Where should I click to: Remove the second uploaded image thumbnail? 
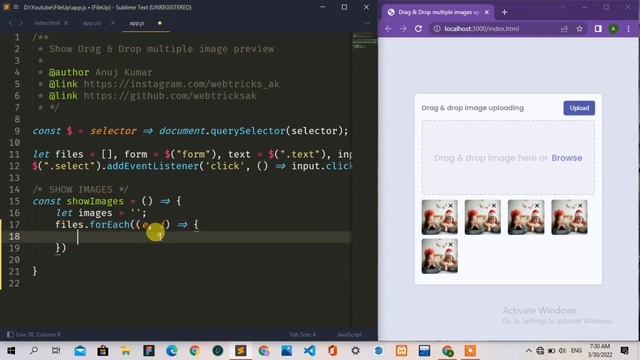click(494, 206)
